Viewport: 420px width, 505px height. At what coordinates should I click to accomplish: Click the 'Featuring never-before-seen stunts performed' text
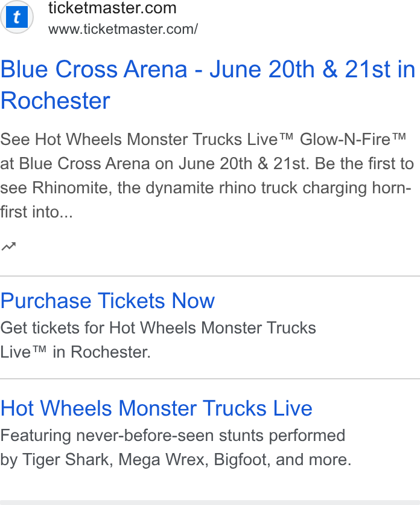coord(173,436)
